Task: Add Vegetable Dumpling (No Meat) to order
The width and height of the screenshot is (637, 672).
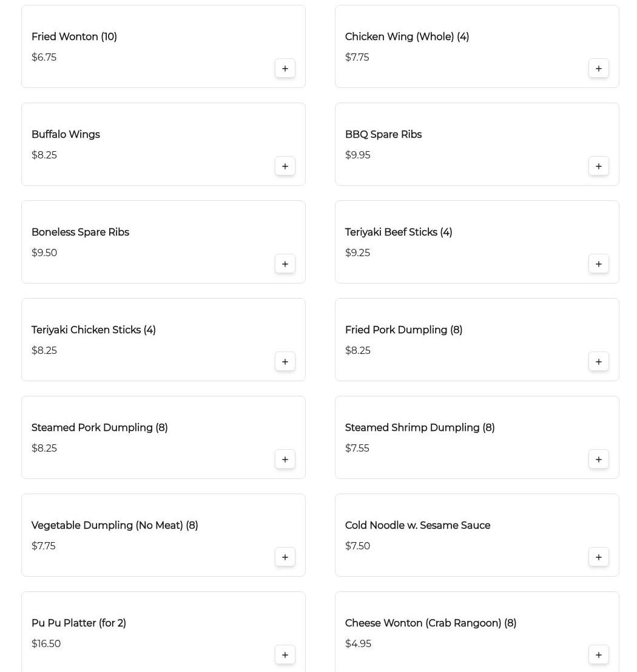Action: (285, 557)
